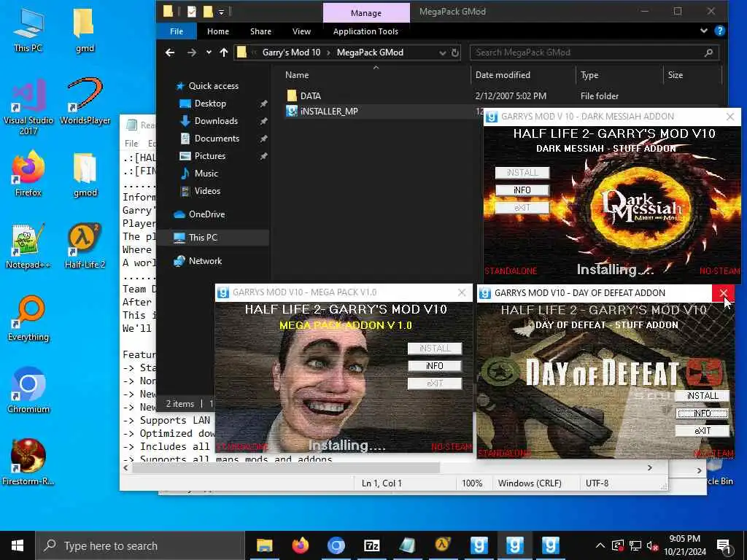Launch Half-Life 2 desktop shortcut
Screen dimensions: 747x560
coord(85,246)
